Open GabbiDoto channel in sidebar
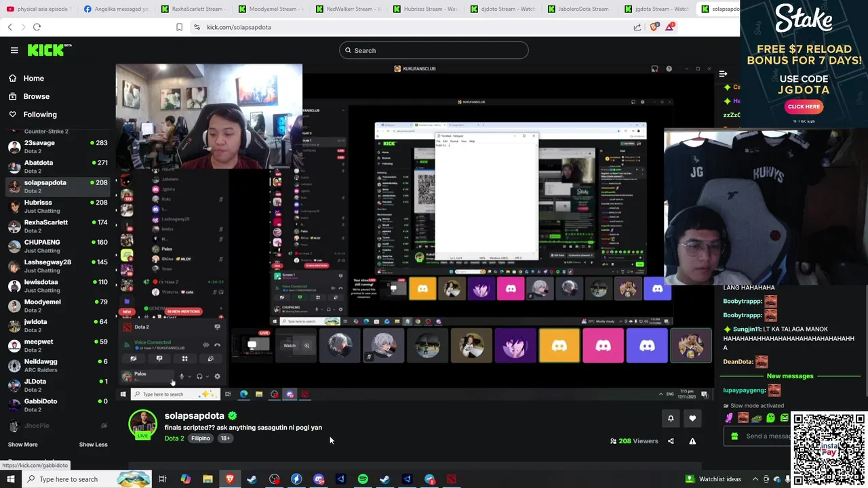The width and height of the screenshot is (868, 488). point(58,405)
